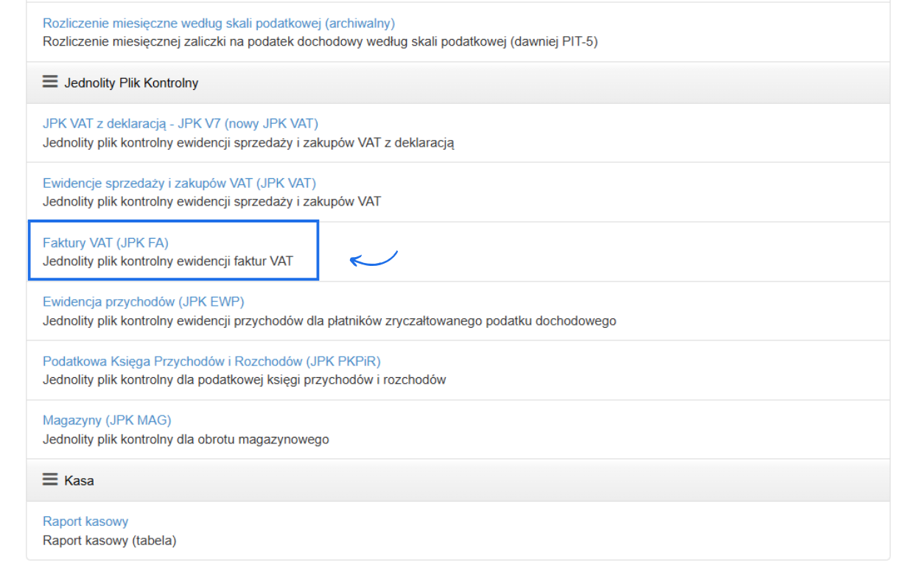Viewport: 924px width, 565px height.
Task: Click the 'Raport kasowy (tabela)' description text
Action: coord(109,541)
